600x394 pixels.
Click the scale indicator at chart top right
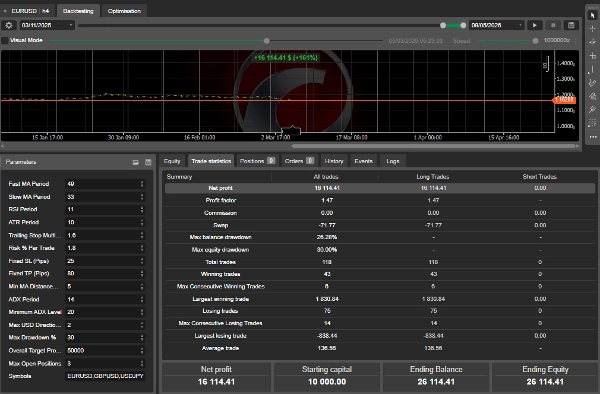pyautogui.click(x=546, y=64)
